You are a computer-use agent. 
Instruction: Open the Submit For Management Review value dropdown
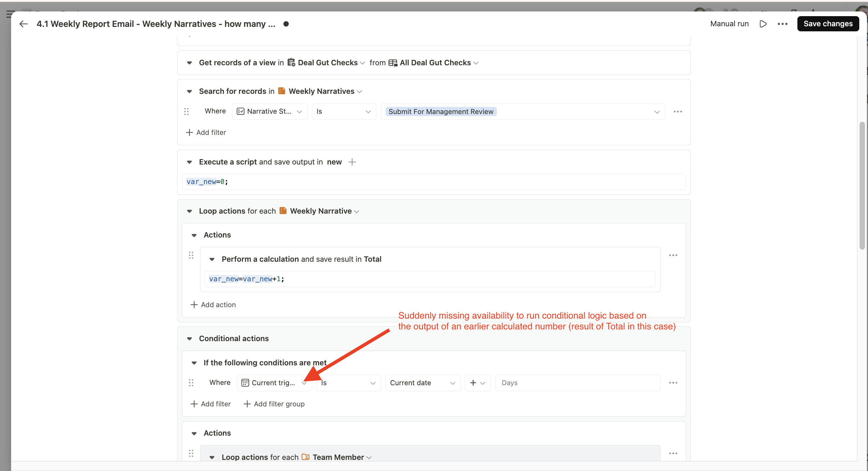657,112
